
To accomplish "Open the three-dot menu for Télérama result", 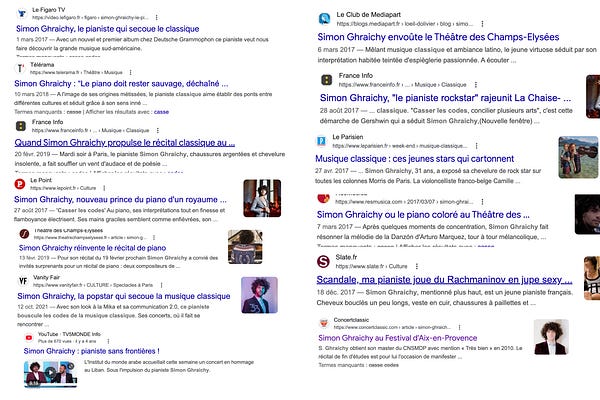I will point(130,72).
